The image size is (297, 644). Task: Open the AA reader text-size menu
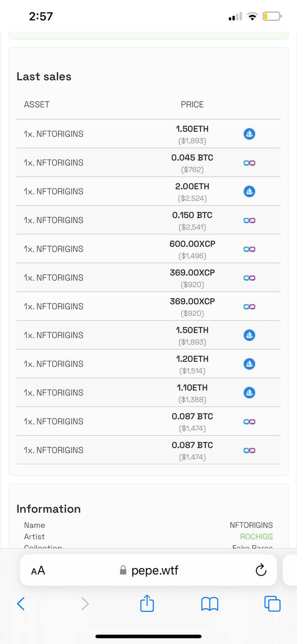point(38,571)
